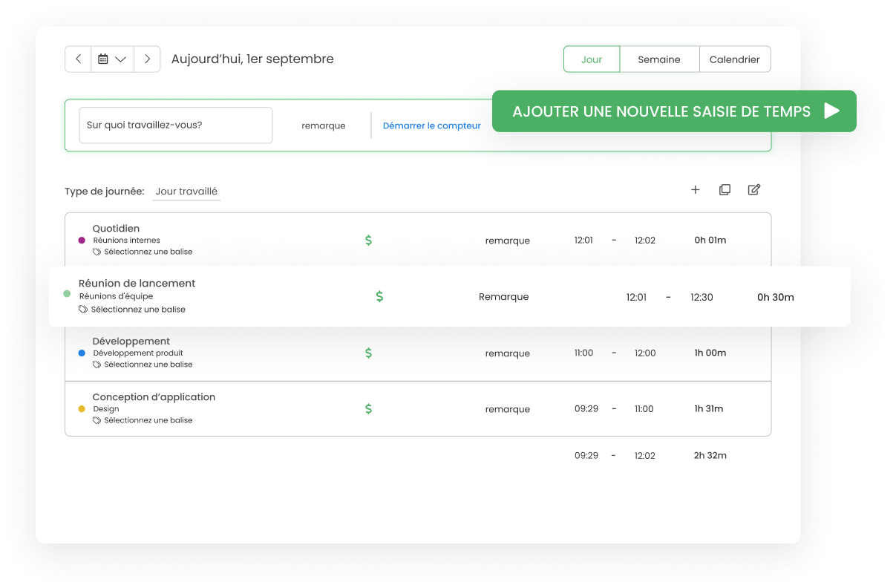Image resolution: width=896 pixels, height=588 pixels.
Task: Click duration 0h 01m of Quotidien
Action: tap(710, 241)
